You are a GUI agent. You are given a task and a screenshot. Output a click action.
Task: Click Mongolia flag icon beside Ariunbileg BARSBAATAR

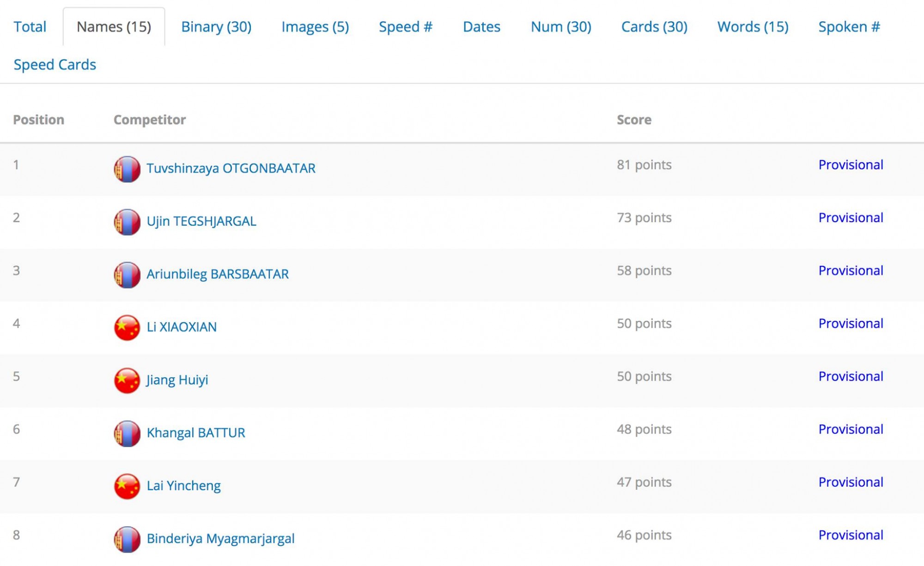click(x=127, y=275)
